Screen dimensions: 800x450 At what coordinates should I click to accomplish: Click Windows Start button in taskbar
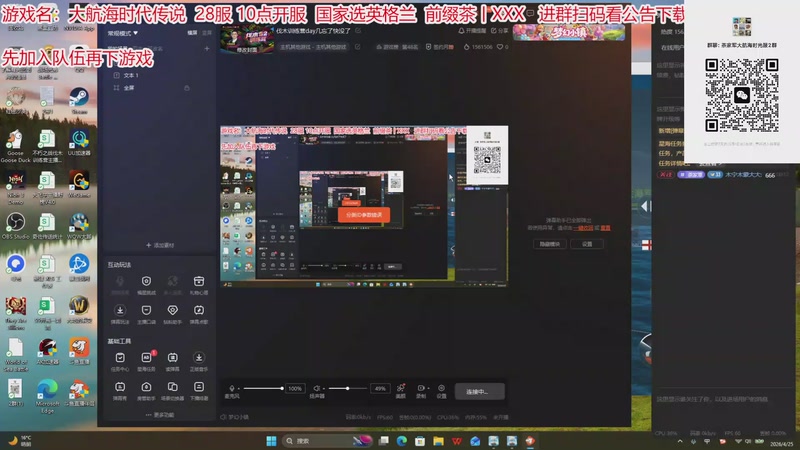(x=271, y=441)
